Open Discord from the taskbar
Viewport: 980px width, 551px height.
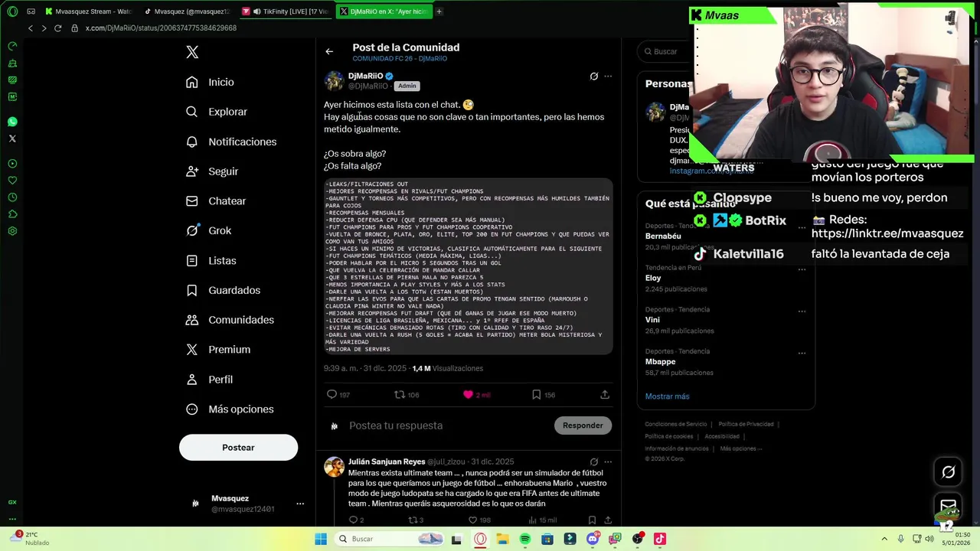pyautogui.click(x=593, y=539)
